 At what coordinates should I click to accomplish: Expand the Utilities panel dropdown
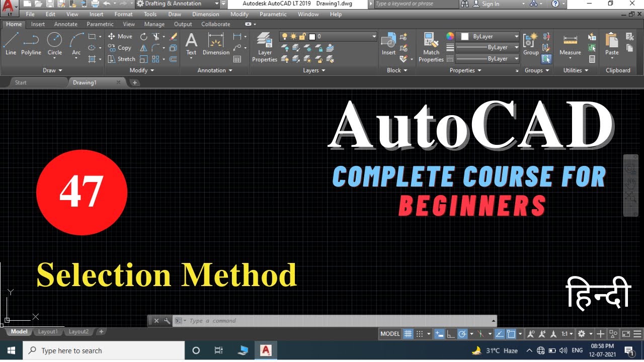[576, 70]
